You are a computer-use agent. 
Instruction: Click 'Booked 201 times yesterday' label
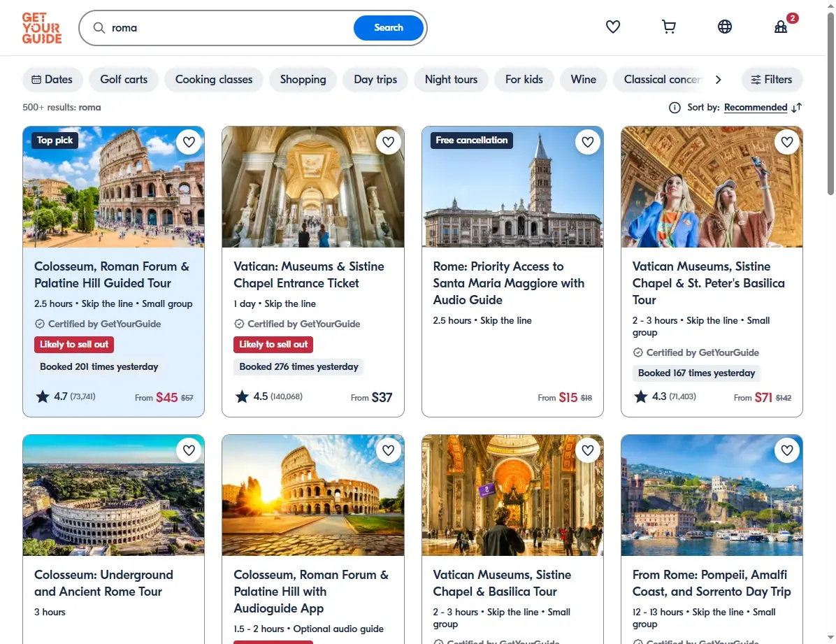(x=99, y=366)
